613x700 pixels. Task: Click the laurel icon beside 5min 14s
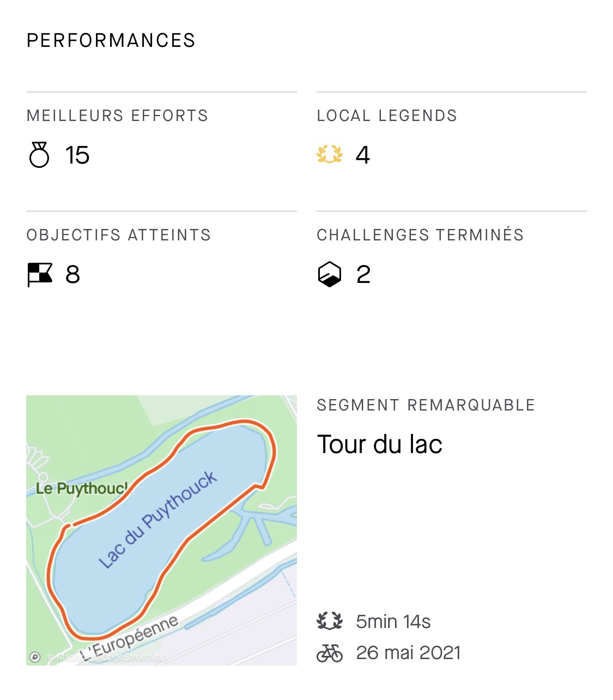(x=330, y=621)
